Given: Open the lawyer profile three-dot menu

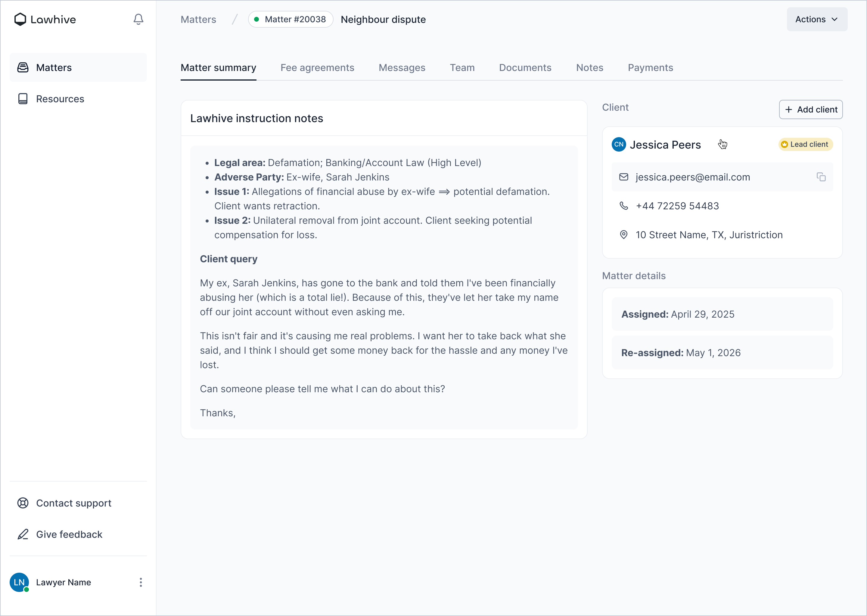Looking at the screenshot, I should click(141, 582).
